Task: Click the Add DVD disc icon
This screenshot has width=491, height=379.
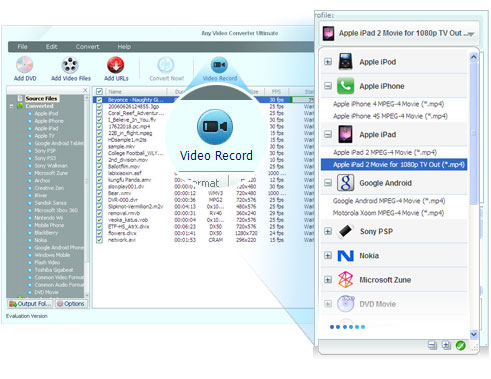Action: (x=25, y=65)
